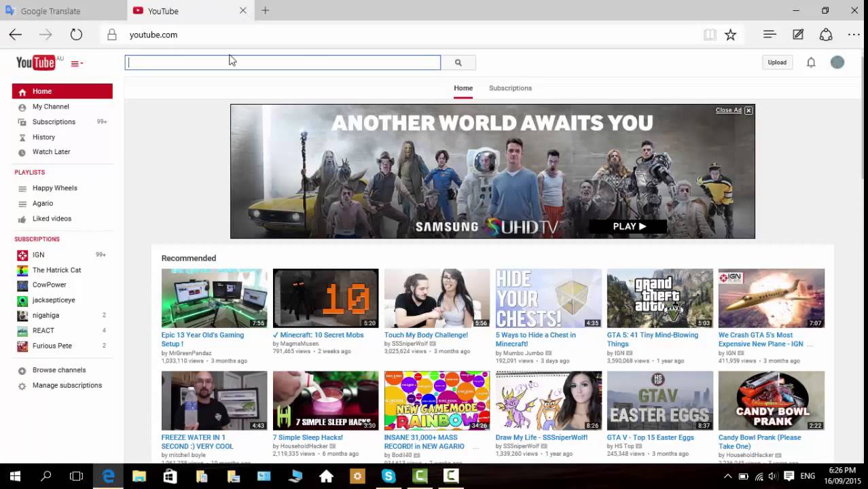Focus the YouTube search box
868x489 pixels.
283,62
